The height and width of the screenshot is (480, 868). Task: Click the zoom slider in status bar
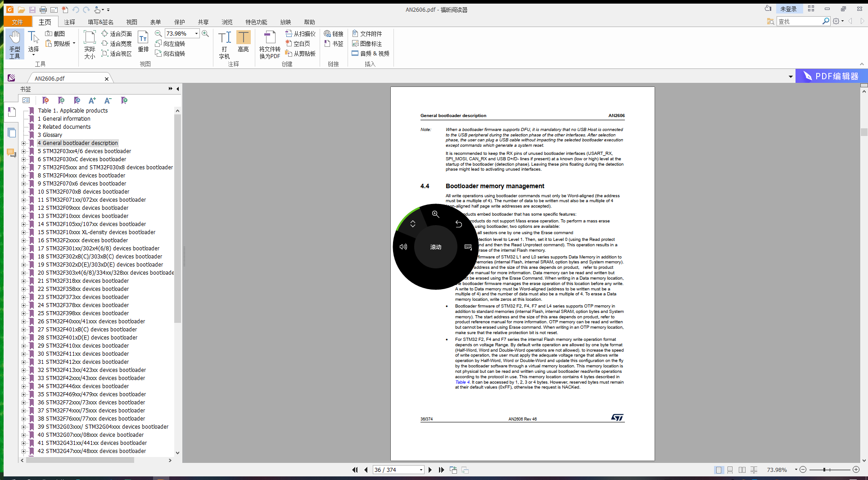tap(824, 470)
